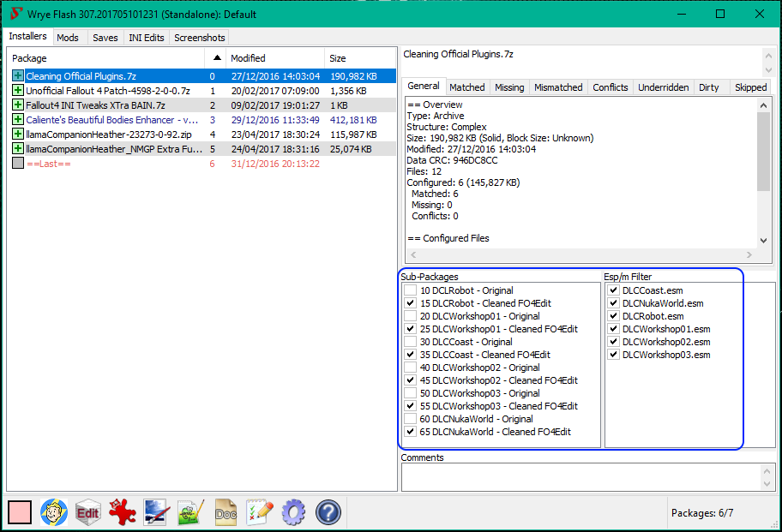Viewport: 782px width, 532px height.
Task: Sort packages by the Package column header
Action: [x=106, y=57]
